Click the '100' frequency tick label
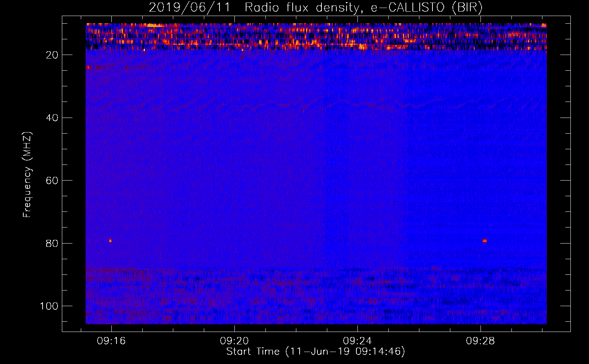This screenshot has height=364, width=589. coord(49,306)
